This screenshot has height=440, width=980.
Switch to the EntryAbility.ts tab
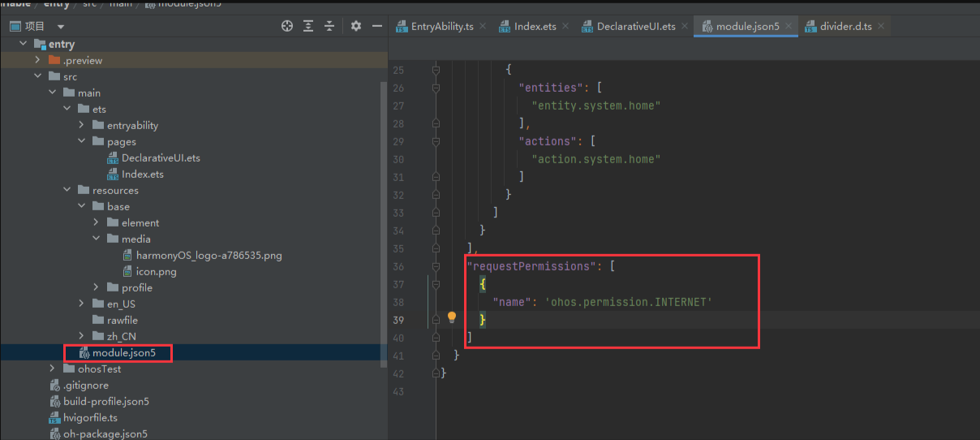[x=442, y=26]
